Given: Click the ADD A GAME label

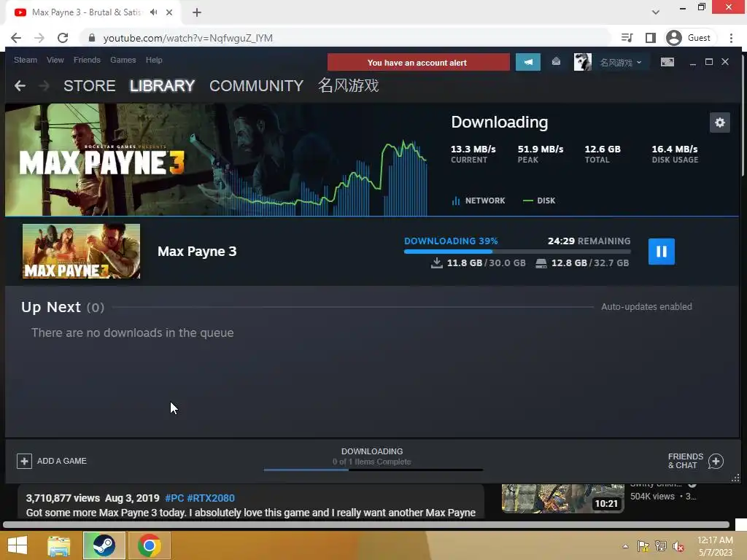Looking at the screenshot, I should [x=62, y=461].
